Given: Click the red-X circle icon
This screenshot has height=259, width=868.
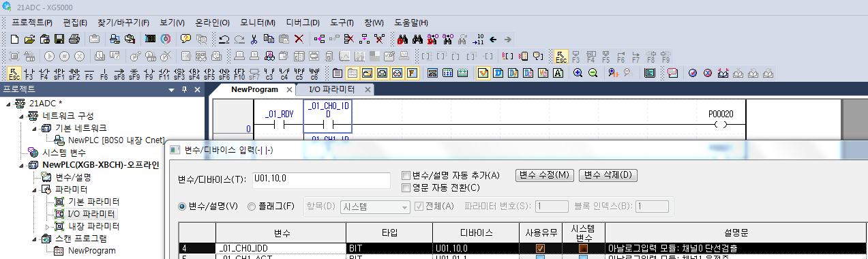Looking at the screenshot, I should pyautogui.click(x=708, y=73).
